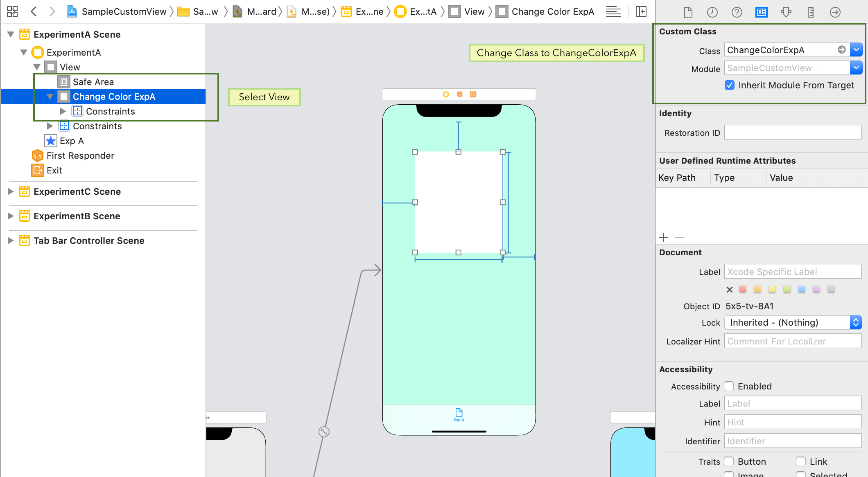The height and width of the screenshot is (477, 868).
Task: Open the Connections inspector
Action: [835, 12]
